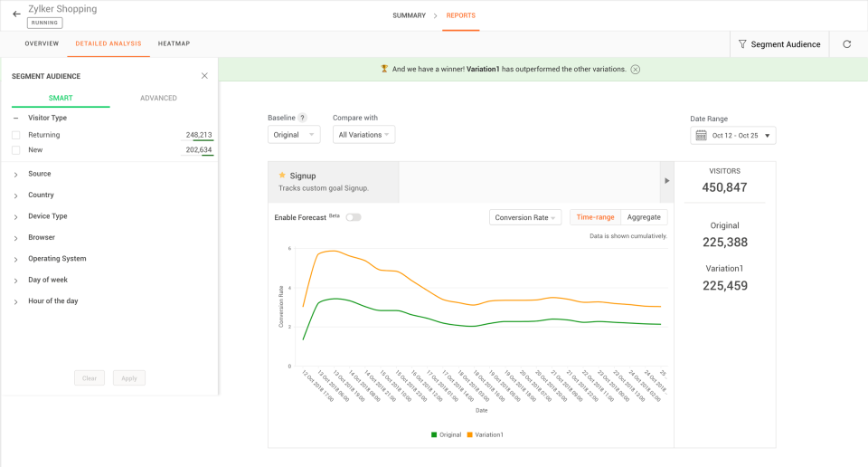Viewport: 868px width, 467px height.
Task: Expand the Device Type segment
Action: [x=46, y=216]
